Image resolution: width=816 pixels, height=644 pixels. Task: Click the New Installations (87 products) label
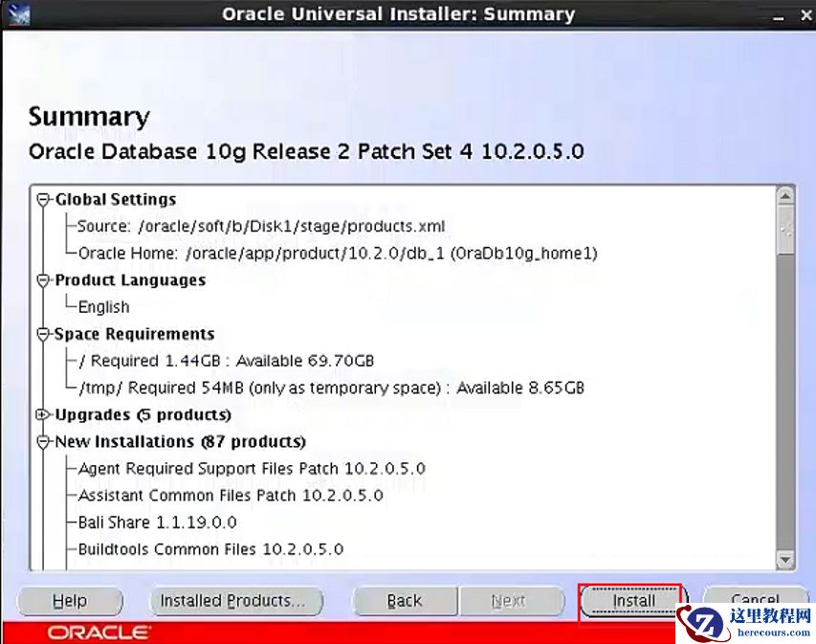click(180, 441)
